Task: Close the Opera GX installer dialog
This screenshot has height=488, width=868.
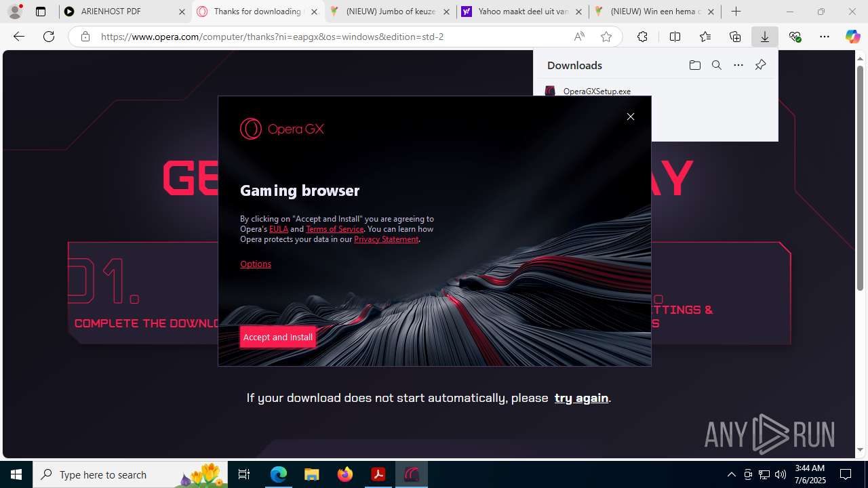Action: 631,117
